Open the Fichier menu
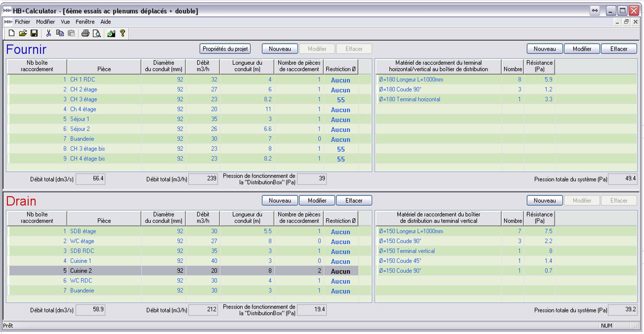Screen dimensions: 644x334 [22, 22]
